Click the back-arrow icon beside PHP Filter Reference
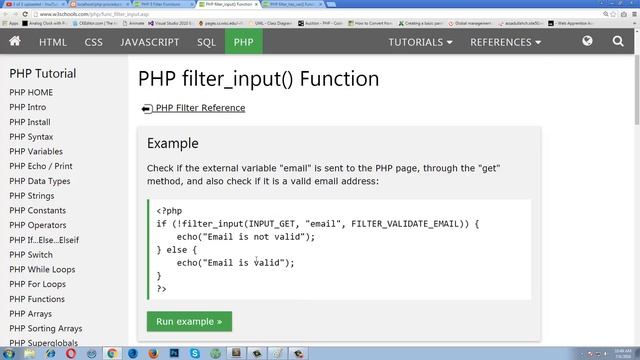The width and height of the screenshot is (640, 360). click(x=147, y=108)
